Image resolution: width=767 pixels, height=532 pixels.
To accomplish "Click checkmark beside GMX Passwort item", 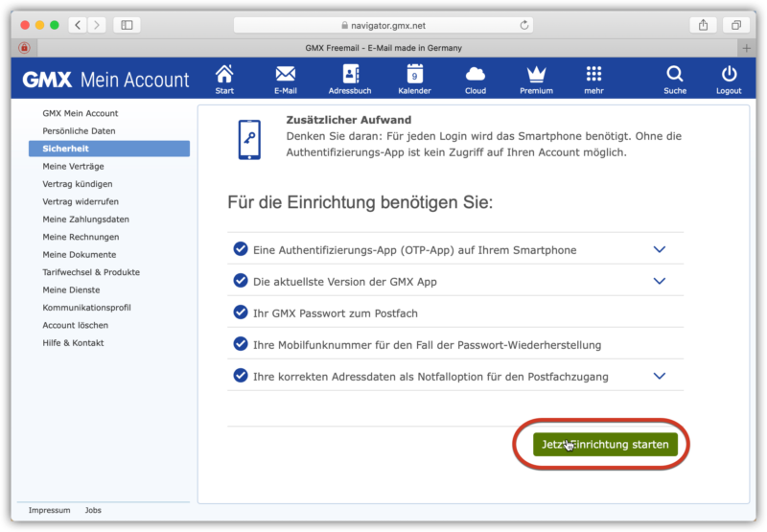I will click(x=241, y=312).
